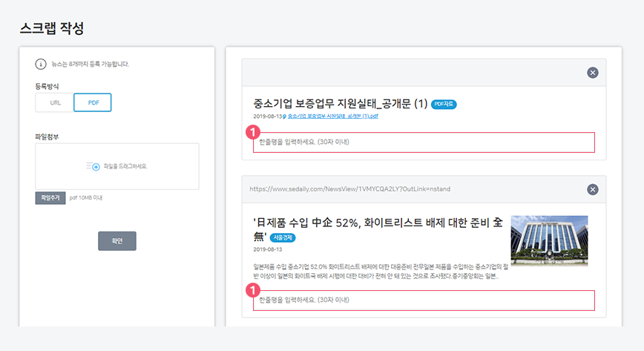The image size is (644, 351).
Task: Click the one-line comment field on the news card
Action: (x=424, y=301)
